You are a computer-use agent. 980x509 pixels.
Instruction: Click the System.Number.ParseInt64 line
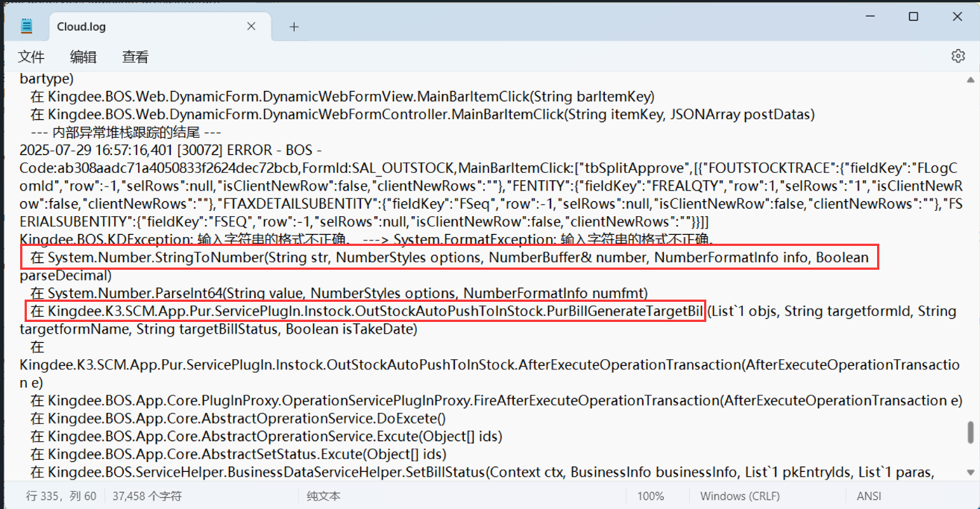[x=339, y=293]
